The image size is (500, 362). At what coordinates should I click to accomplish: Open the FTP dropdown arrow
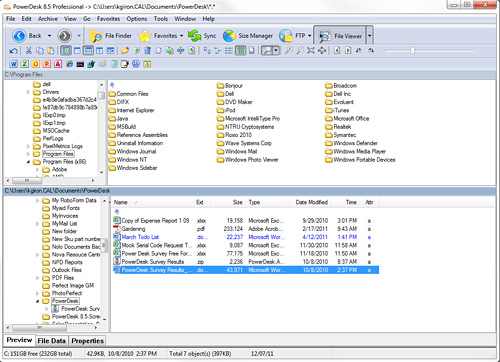310,36
